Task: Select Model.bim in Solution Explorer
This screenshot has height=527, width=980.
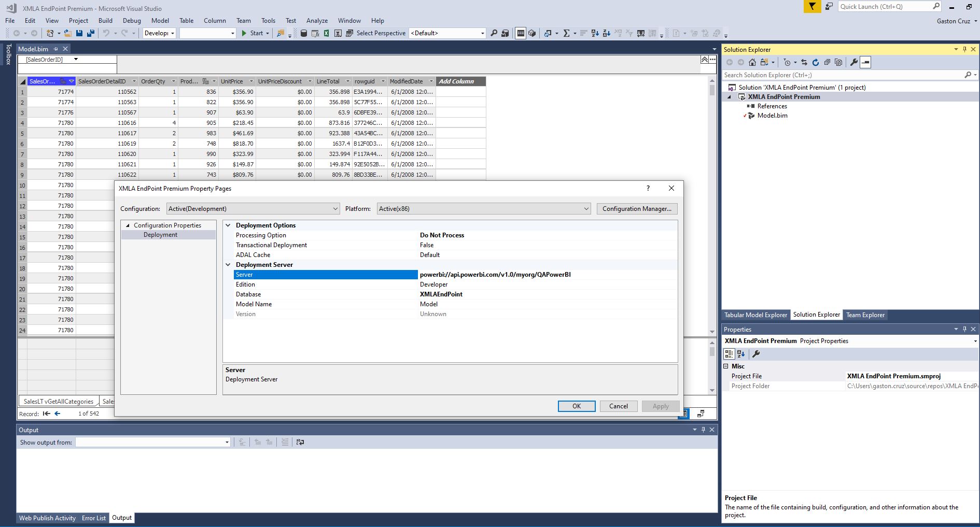Action: (x=772, y=116)
